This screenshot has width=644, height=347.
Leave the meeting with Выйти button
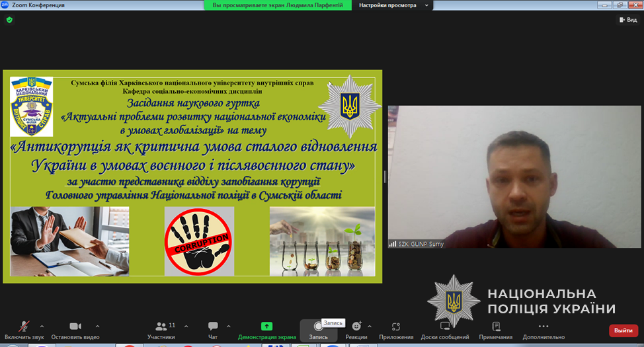click(623, 330)
